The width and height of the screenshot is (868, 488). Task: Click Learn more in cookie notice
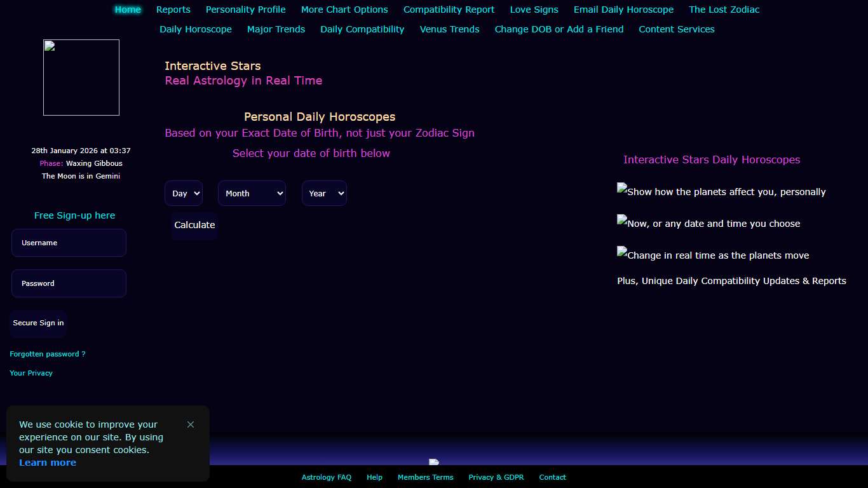click(48, 463)
